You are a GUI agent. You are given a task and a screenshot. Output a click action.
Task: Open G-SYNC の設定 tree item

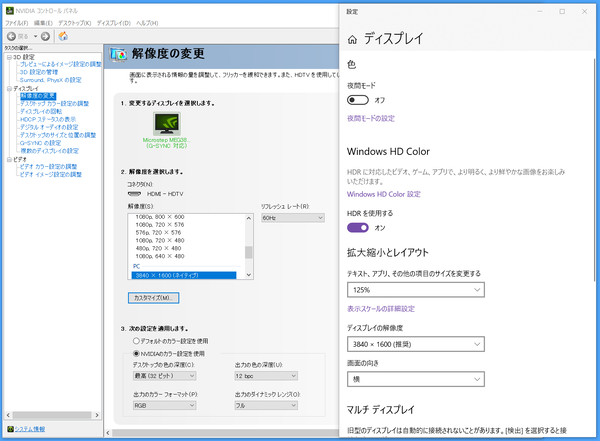pos(41,143)
